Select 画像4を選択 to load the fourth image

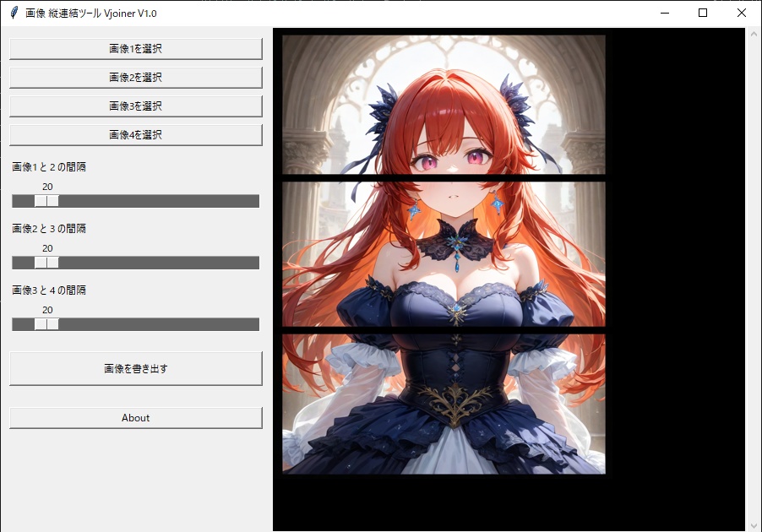[135, 134]
